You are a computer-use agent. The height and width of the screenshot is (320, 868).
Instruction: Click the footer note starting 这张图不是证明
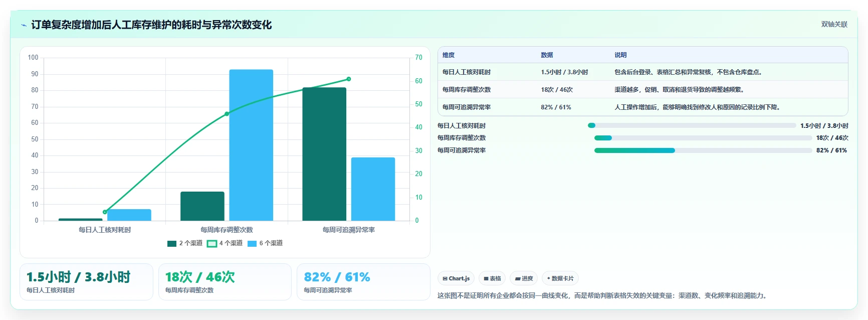click(603, 296)
